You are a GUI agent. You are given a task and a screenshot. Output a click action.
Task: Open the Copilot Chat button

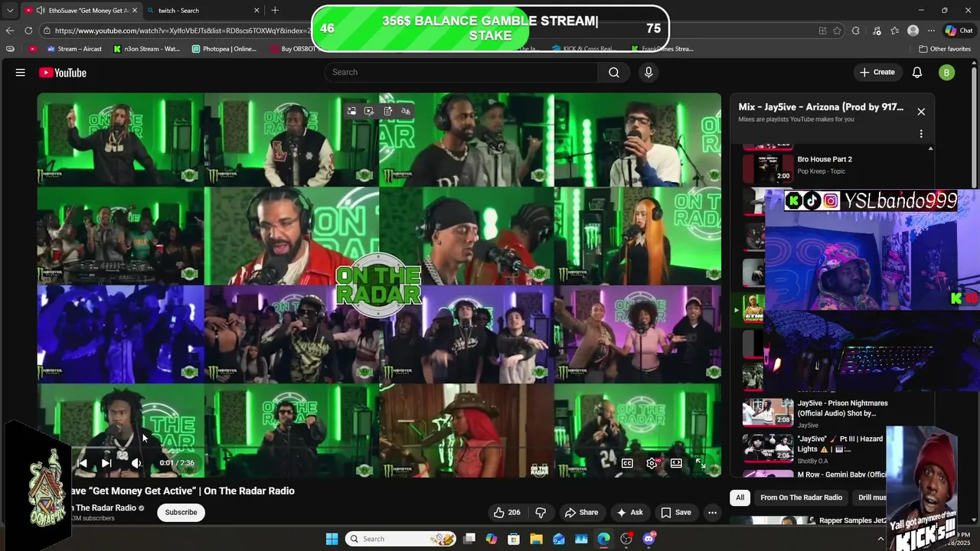[x=959, y=31]
